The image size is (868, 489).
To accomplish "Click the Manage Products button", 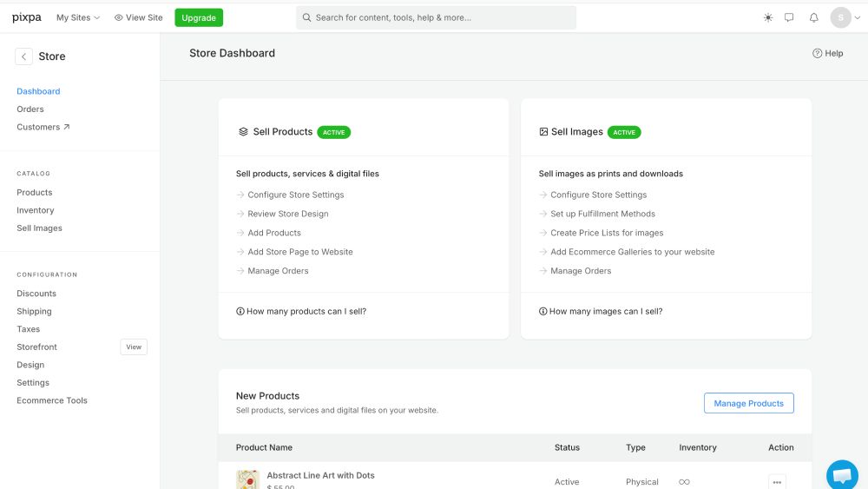I will pyautogui.click(x=748, y=403).
